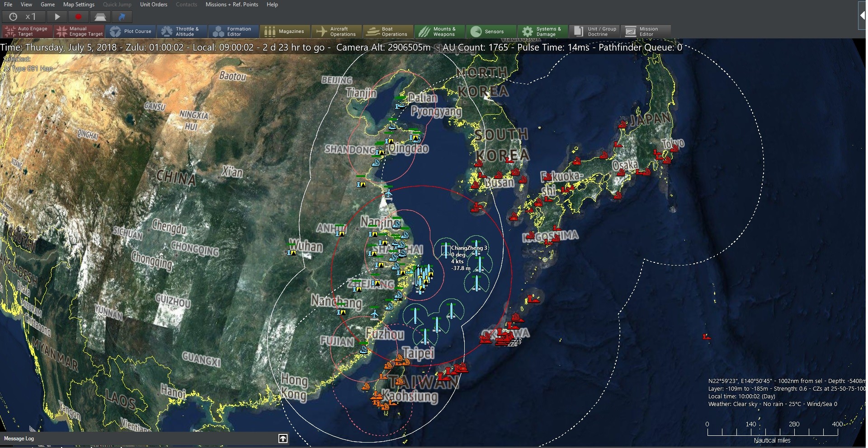Open the Mounts & Weapons panel
The height and width of the screenshot is (448, 868).
439,31
